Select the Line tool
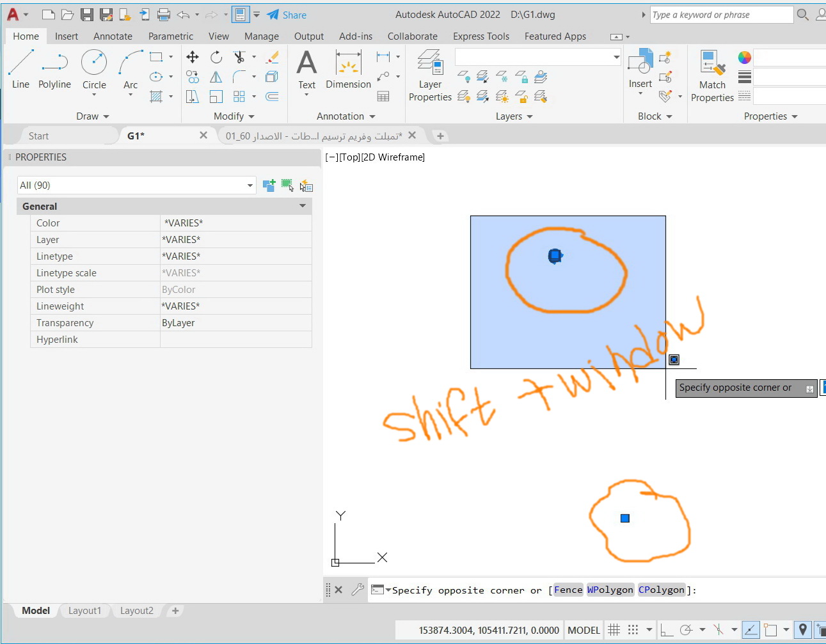Image resolution: width=826 pixels, height=644 pixels. click(x=20, y=72)
